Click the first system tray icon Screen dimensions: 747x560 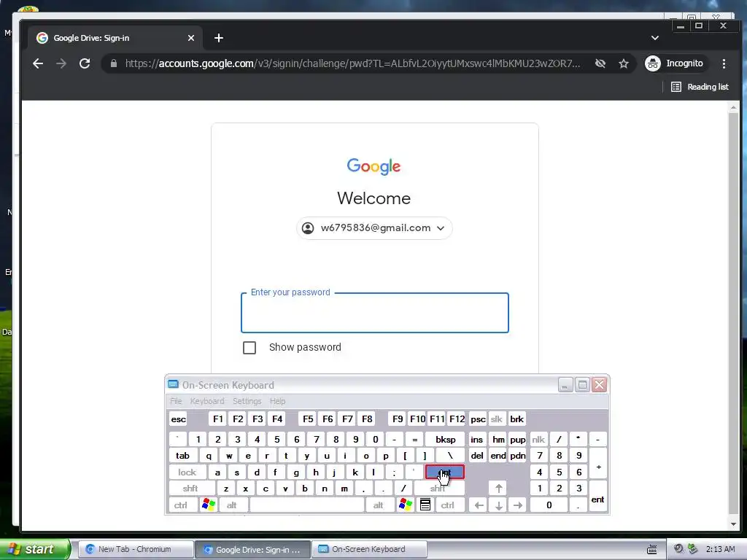[679, 549]
